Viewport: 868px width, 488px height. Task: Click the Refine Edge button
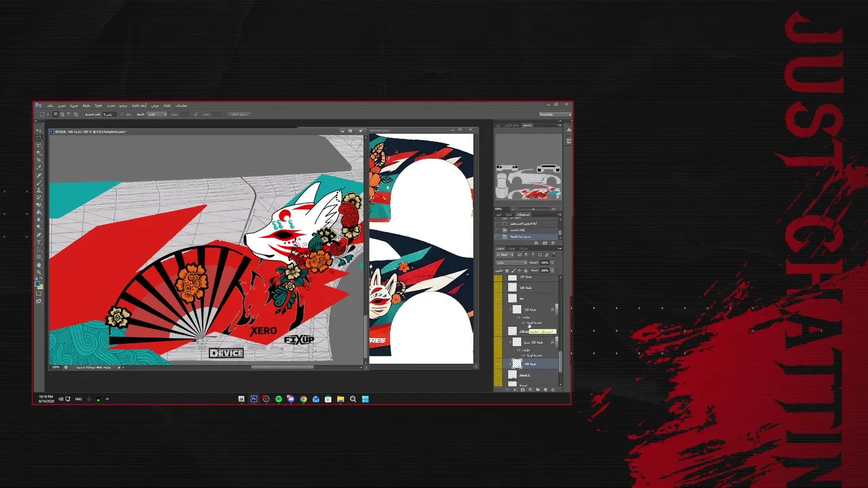coord(239,114)
